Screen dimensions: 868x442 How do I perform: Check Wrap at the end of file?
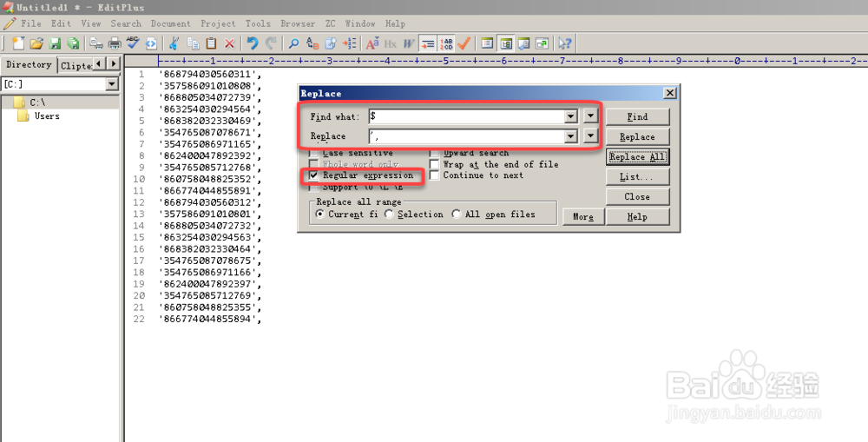coord(434,164)
